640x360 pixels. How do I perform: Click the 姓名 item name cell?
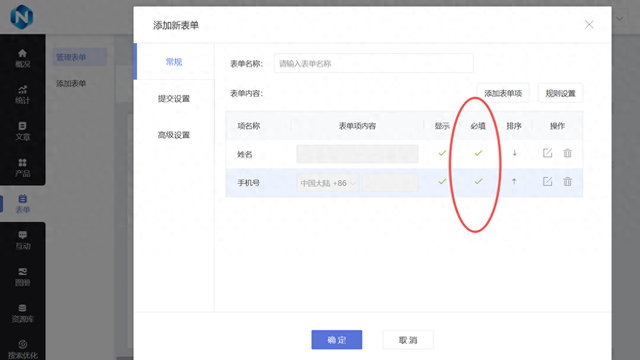pos(245,154)
